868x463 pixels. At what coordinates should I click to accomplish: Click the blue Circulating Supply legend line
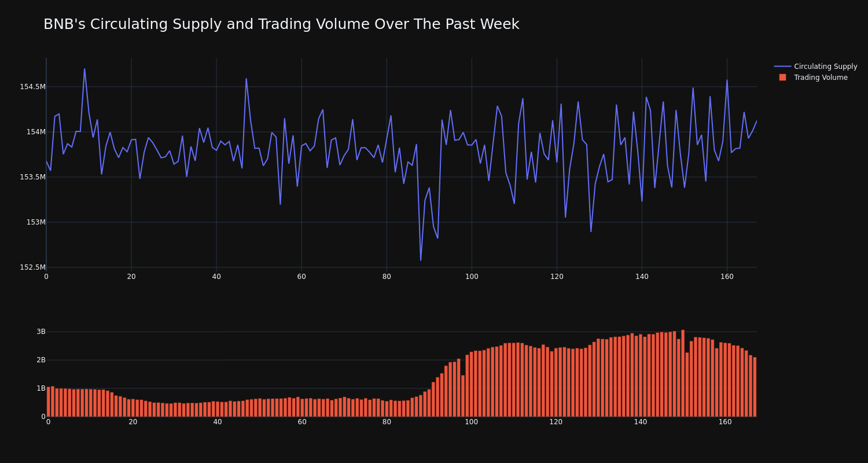(x=782, y=67)
